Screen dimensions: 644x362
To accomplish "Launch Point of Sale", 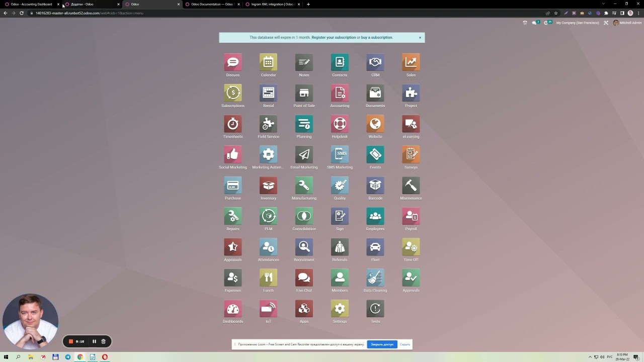I will [x=304, y=93].
